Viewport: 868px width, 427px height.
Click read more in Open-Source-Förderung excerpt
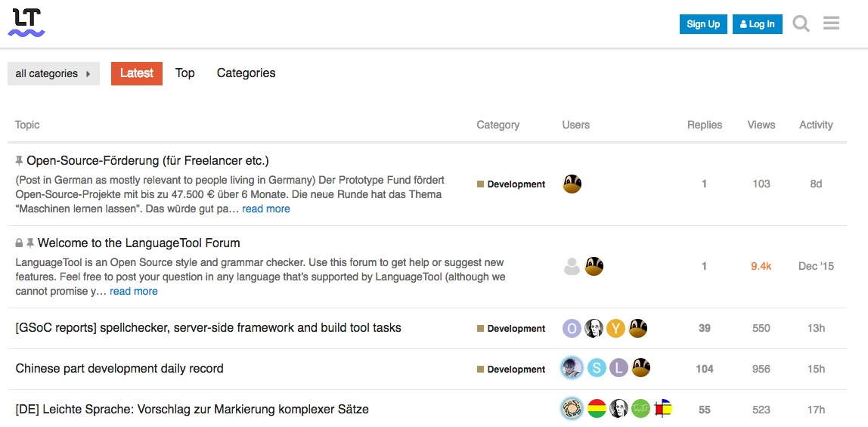point(265,209)
